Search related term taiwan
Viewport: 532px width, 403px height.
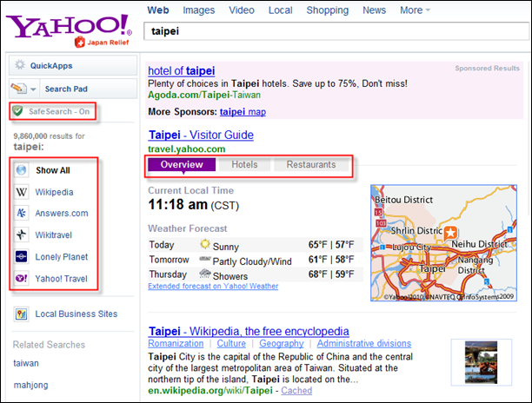26,363
